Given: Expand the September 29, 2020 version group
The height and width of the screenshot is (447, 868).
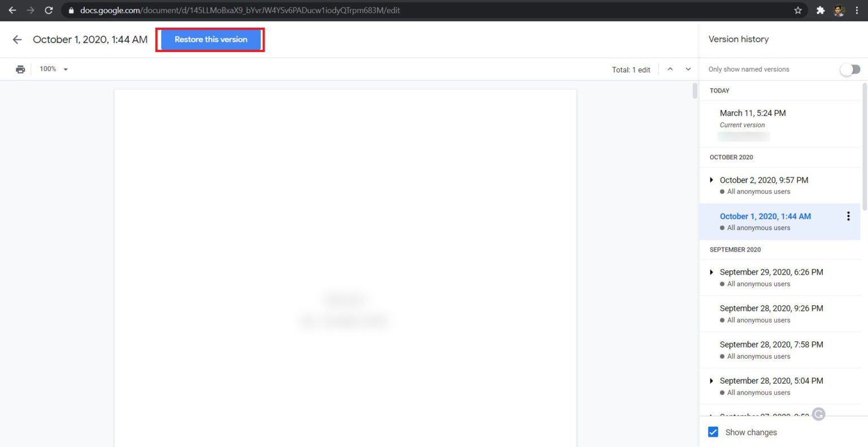Looking at the screenshot, I should 711,272.
